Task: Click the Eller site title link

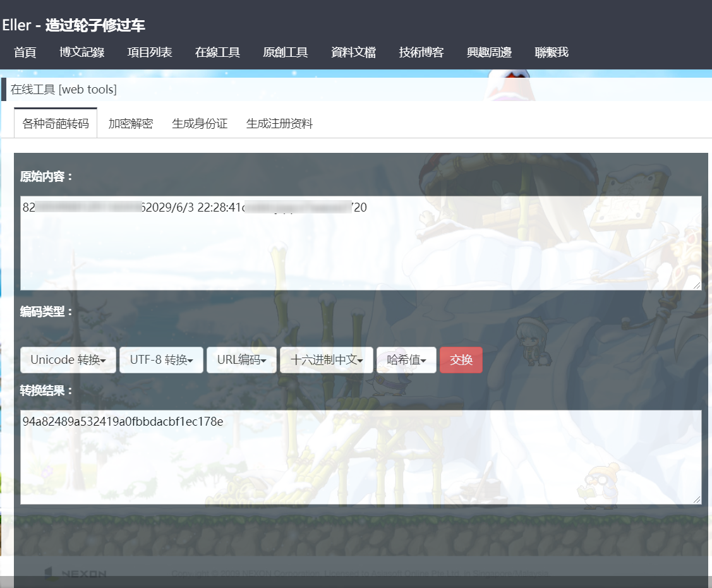Action: [x=73, y=25]
